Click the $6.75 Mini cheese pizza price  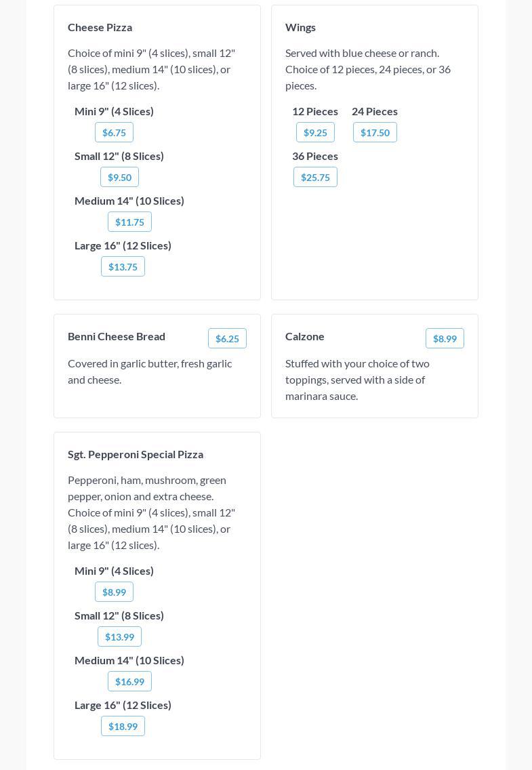[x=114, y=133]
